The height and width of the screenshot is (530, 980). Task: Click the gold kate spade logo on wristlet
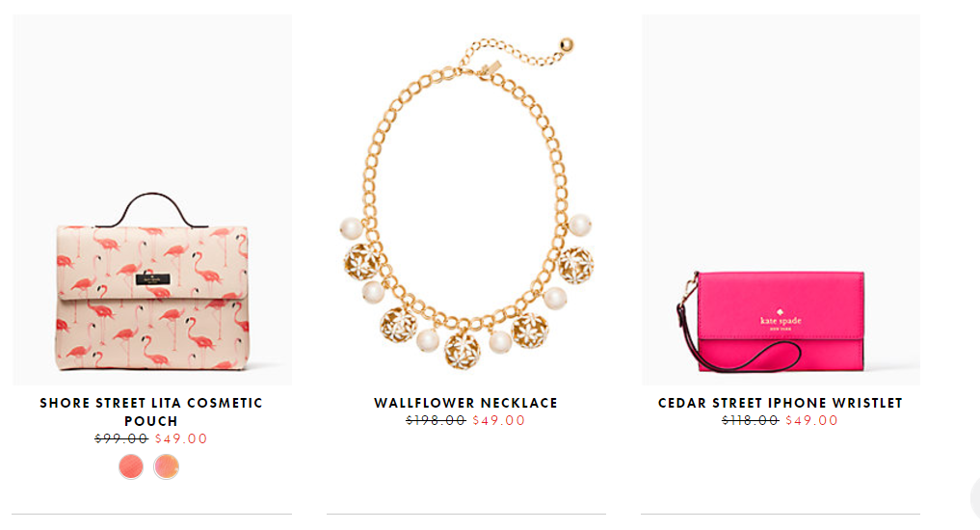point(780,319)
